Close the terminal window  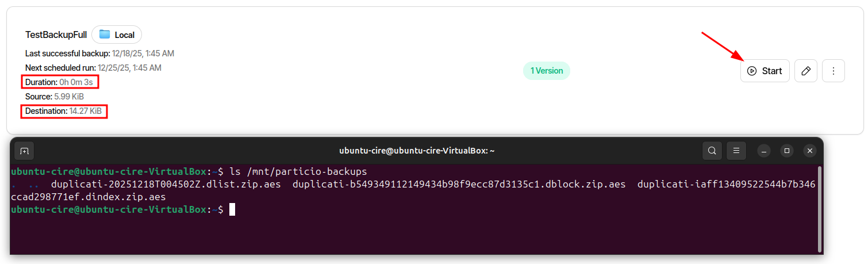coord(810,151)
